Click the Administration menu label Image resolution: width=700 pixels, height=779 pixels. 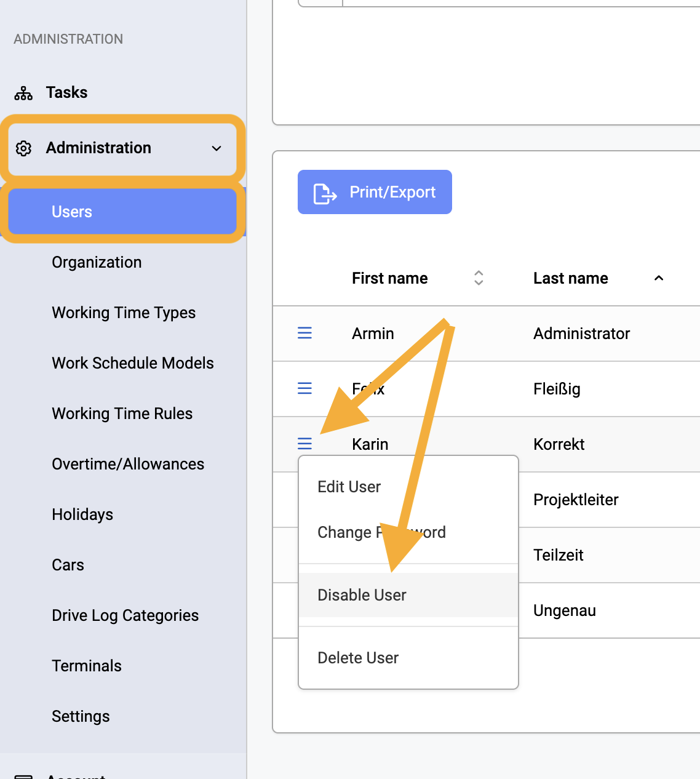pos(98,148)
